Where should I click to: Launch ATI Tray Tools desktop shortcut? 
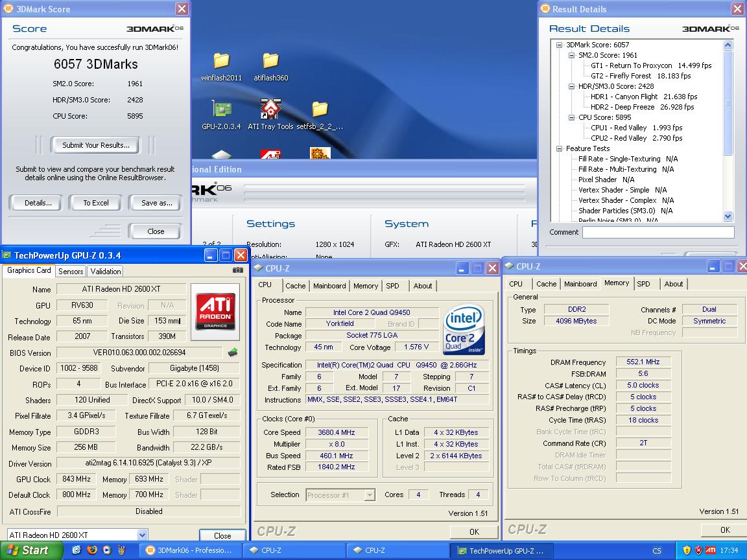click(270, 115)
